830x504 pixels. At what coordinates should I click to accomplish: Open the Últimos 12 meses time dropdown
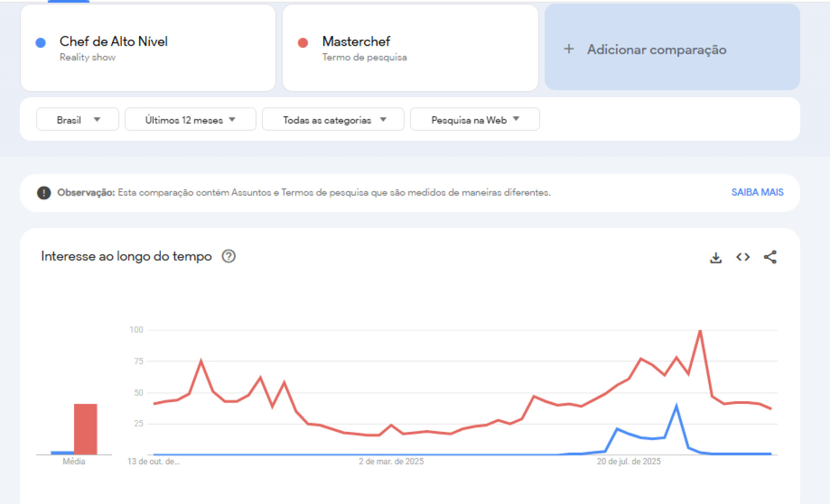click(190, 119)
